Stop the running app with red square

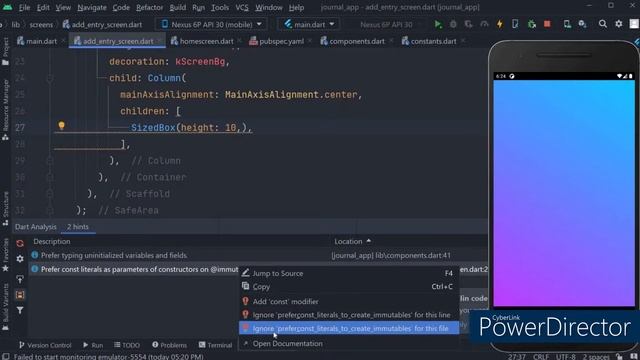point(547,24)
